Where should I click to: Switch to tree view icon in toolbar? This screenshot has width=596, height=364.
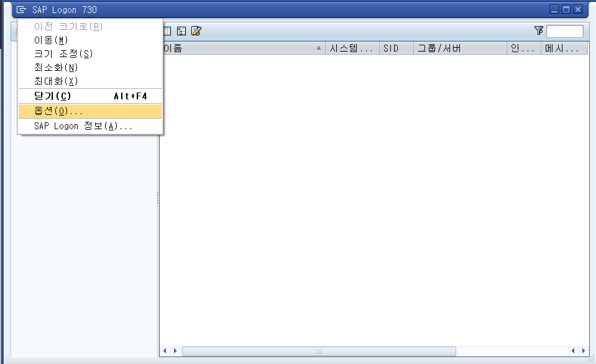coord(181,31)
